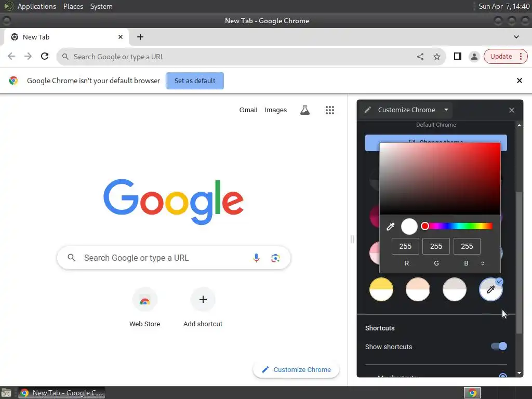The height and width of the screenshot is (399, 532).
Task: Close the New Tab tab
Action: 121,37
